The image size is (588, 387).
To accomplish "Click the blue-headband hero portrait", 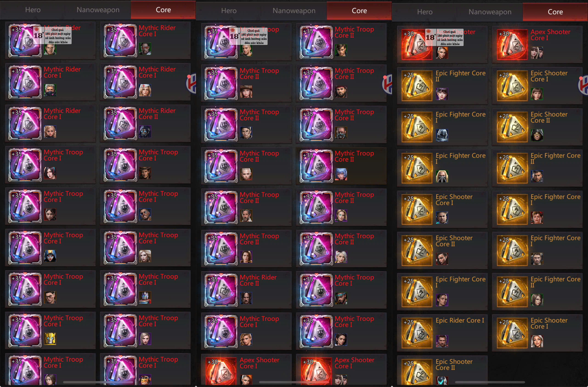I will (x=341, y=298).
